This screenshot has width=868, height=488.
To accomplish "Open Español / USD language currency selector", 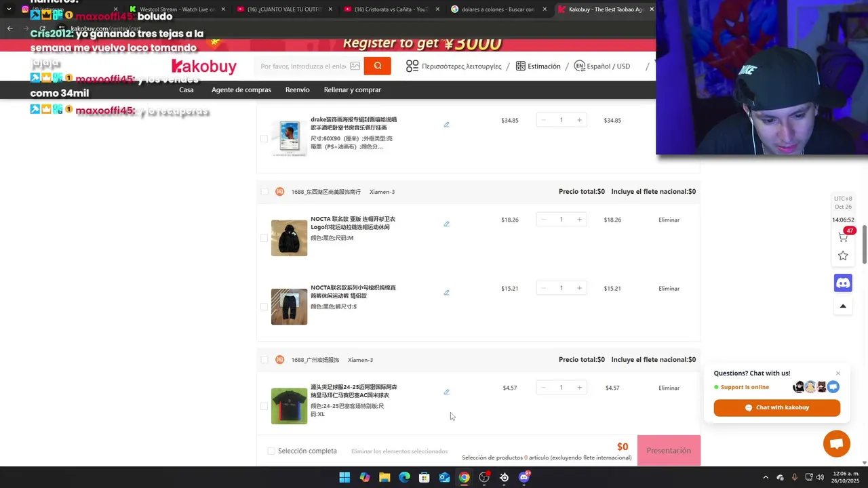I will pyautogui.click(x=602, y=66).
